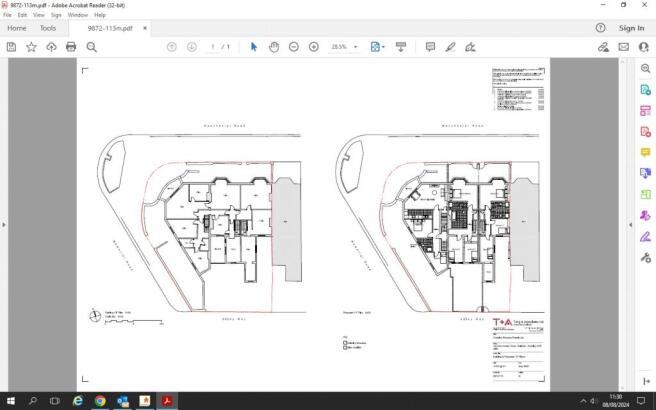Screen dimensions: 656x410
Task: Click the Sign In button
Action: tap(631, 28)
